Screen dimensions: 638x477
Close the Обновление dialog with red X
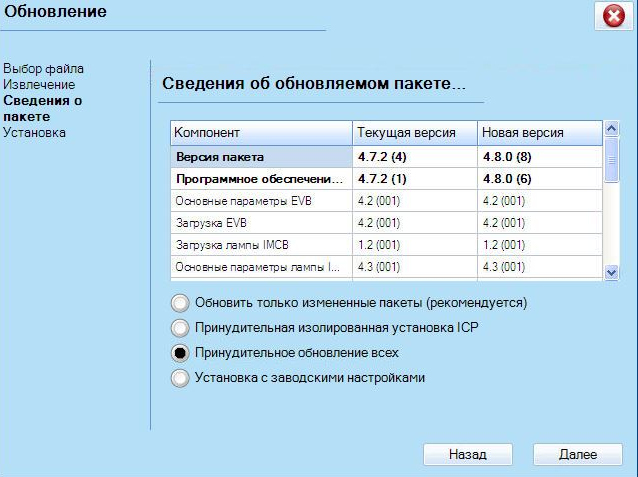coord(611,16)
